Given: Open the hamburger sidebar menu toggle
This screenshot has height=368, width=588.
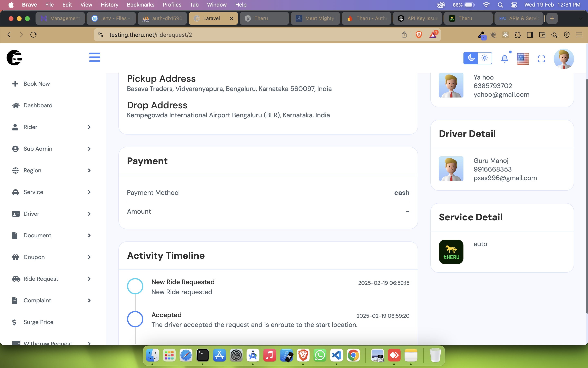Looking at the screenshot, I should coord(95,57).
